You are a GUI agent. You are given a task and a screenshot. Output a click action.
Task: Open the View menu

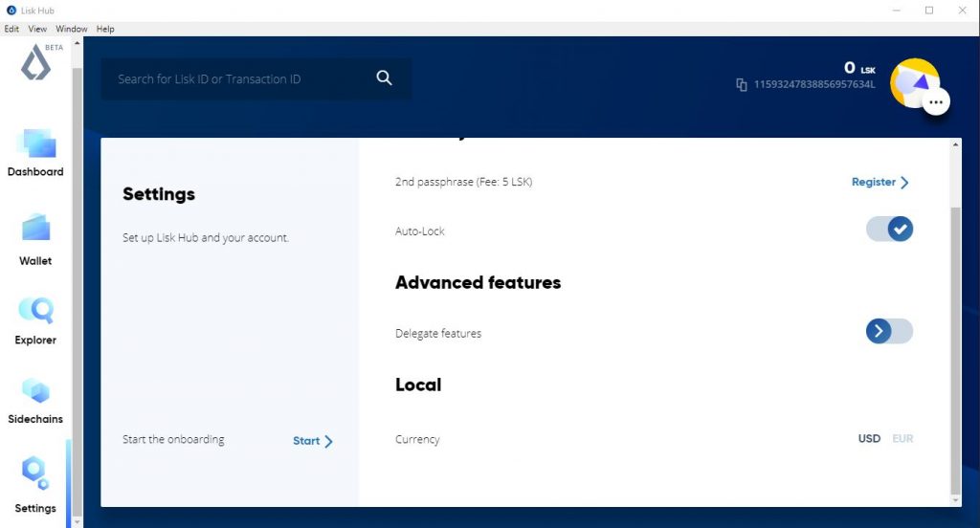(37, 29)
